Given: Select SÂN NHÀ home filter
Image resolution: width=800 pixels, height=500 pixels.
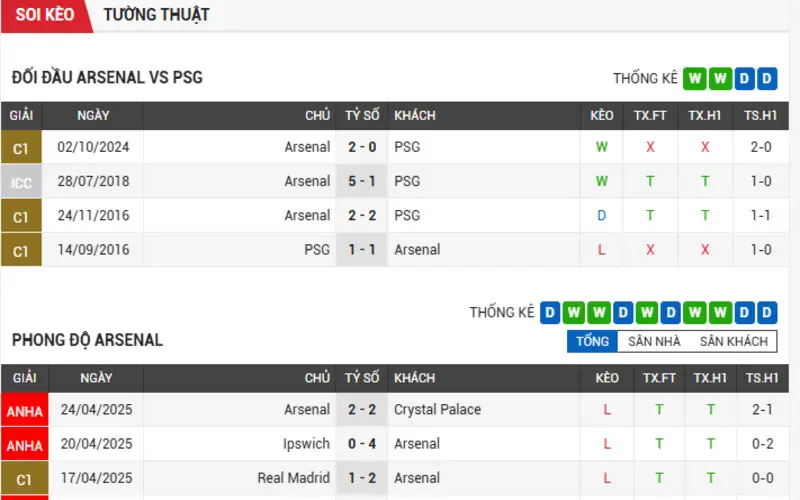Looking at the screenshot, I should coord(654,341).
